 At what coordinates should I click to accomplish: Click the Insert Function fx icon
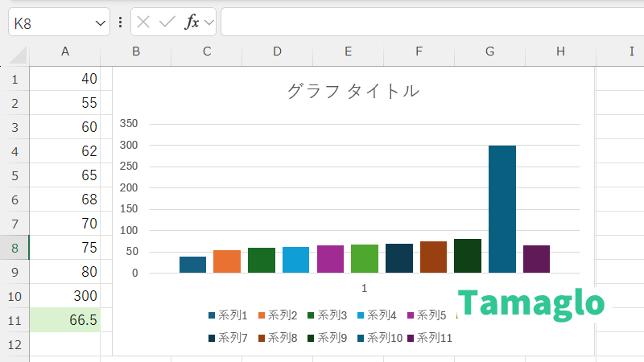click(x=192, y=23)
